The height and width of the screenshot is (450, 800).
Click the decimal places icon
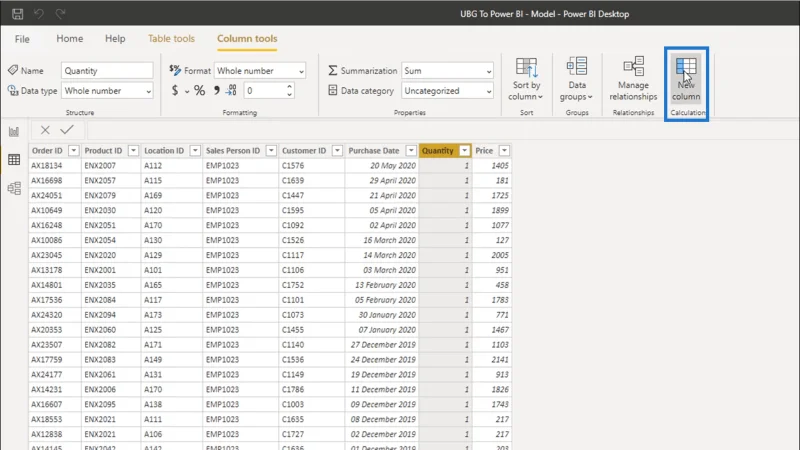(232, 90)
